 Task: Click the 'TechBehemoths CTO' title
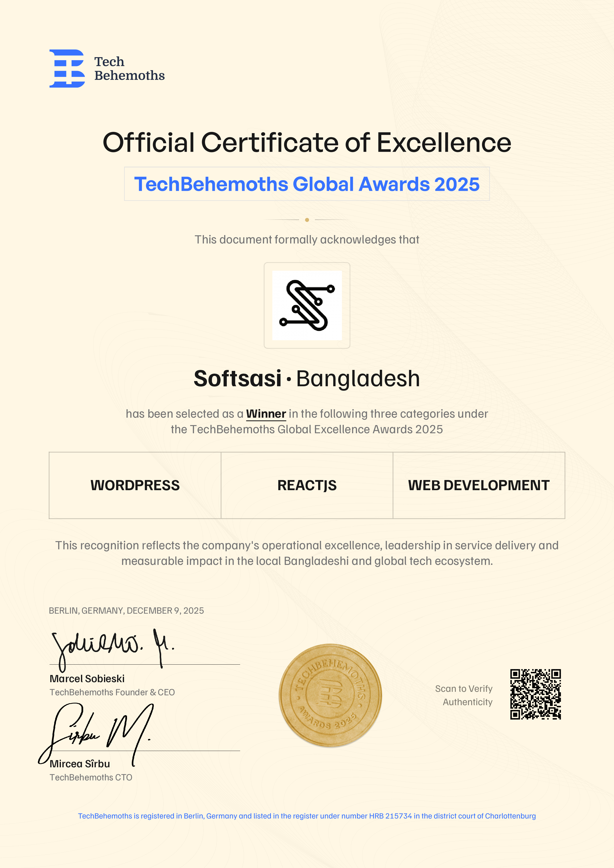click(91, 777)
